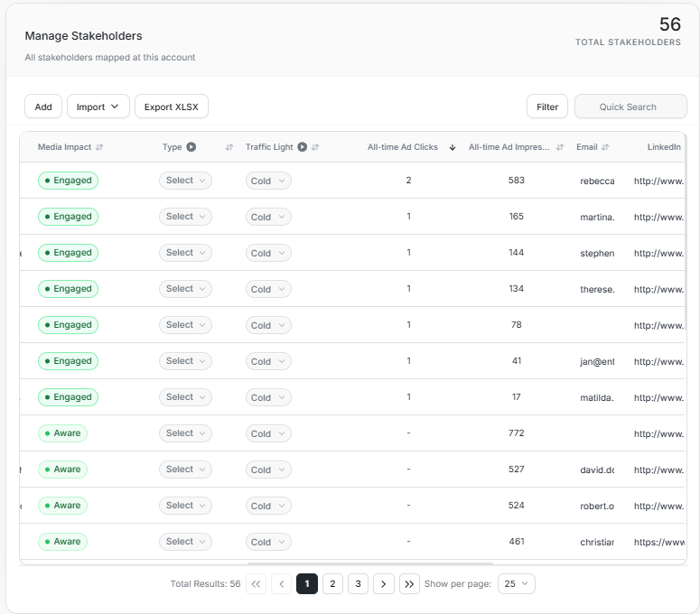Open Type Select dropdown in rebecca row
This screenshot has height=614, width=700.
[x=185, y=181]
